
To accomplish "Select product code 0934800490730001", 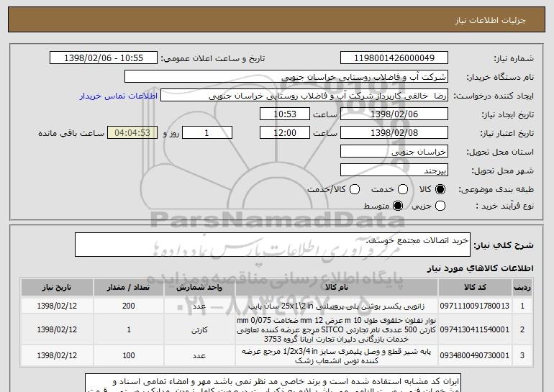I will point(475,355).
